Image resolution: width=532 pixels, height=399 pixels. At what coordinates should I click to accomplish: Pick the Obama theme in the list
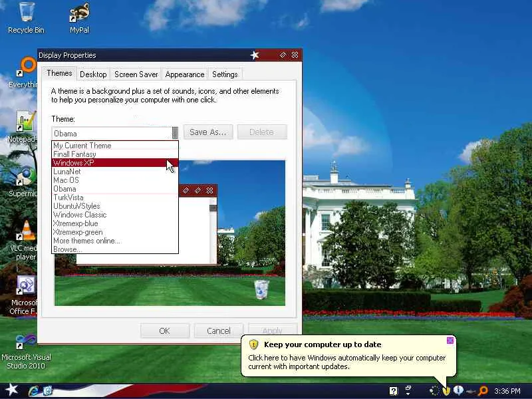pyautogui.click(x=115, y=189)
